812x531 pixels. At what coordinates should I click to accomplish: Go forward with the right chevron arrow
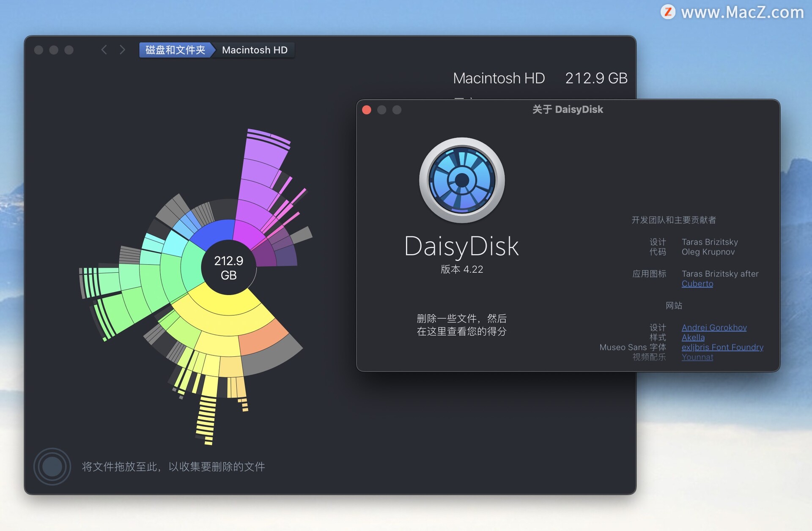(x=122, y=50)
